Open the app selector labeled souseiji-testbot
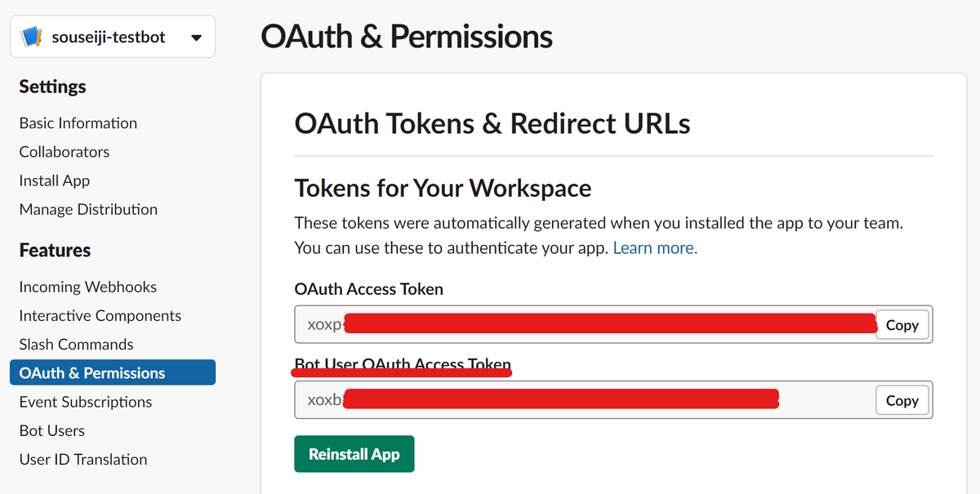This screenshot has width=980, height=494. point(113,37)
